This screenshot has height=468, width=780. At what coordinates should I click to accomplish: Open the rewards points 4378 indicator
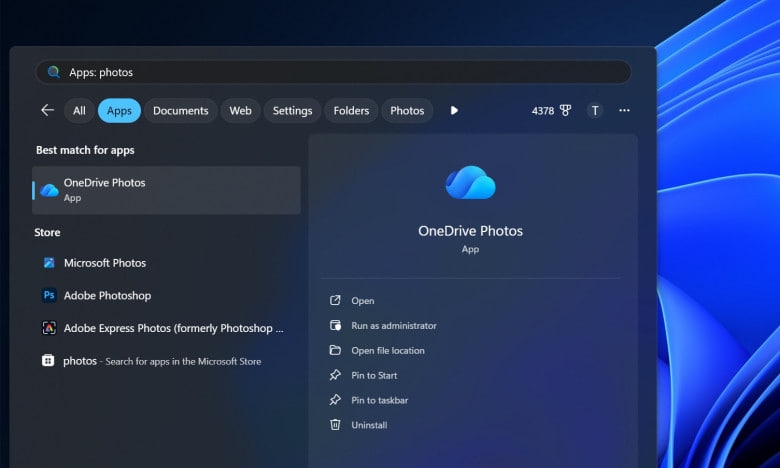point(551,110)
